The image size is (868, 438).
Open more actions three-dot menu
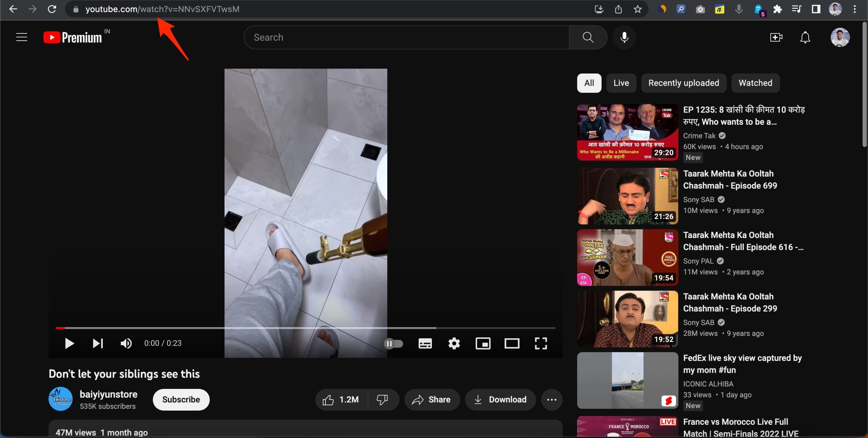click(552, 400)
